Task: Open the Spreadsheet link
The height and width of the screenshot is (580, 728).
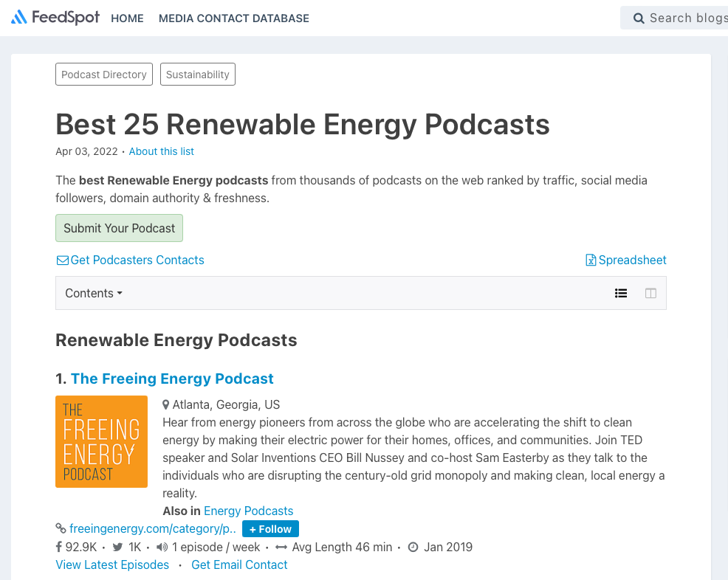Action: [632, 260]
